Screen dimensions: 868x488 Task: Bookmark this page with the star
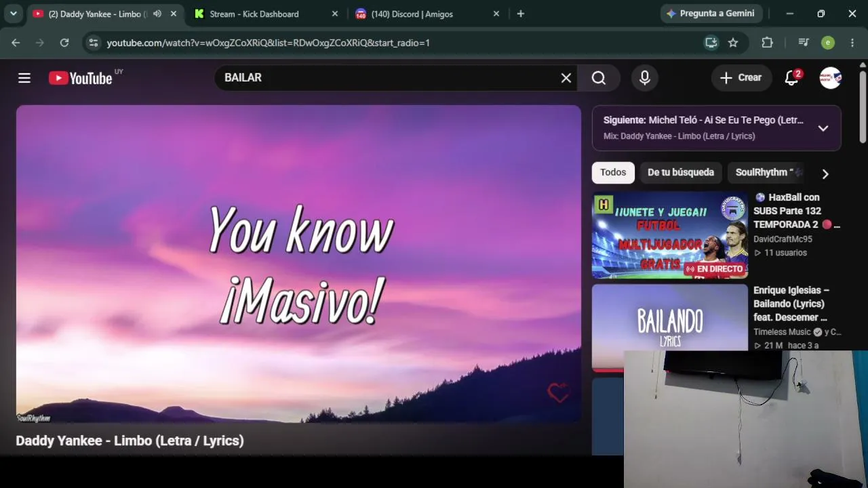tap(733, 43)
